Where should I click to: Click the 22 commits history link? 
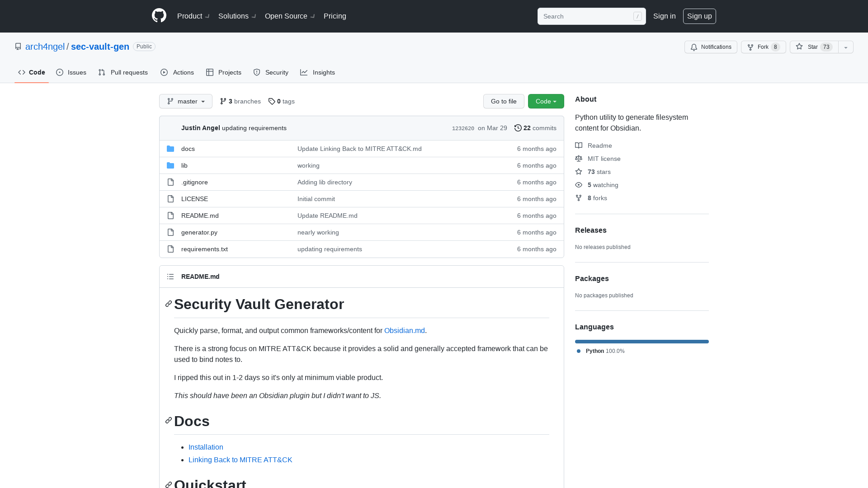[x=535, y=128]
